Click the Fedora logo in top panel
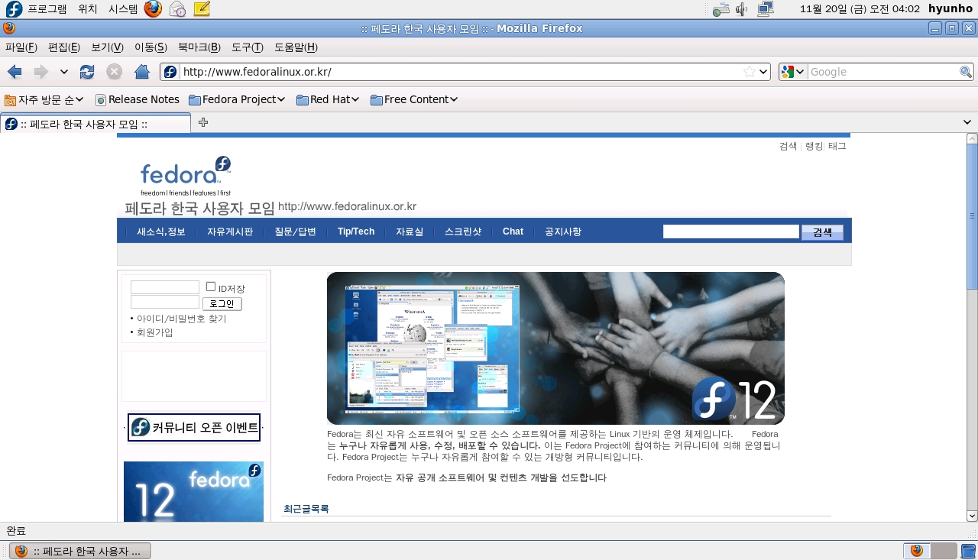This screenshot has width=978, height=560. (14, 9)
